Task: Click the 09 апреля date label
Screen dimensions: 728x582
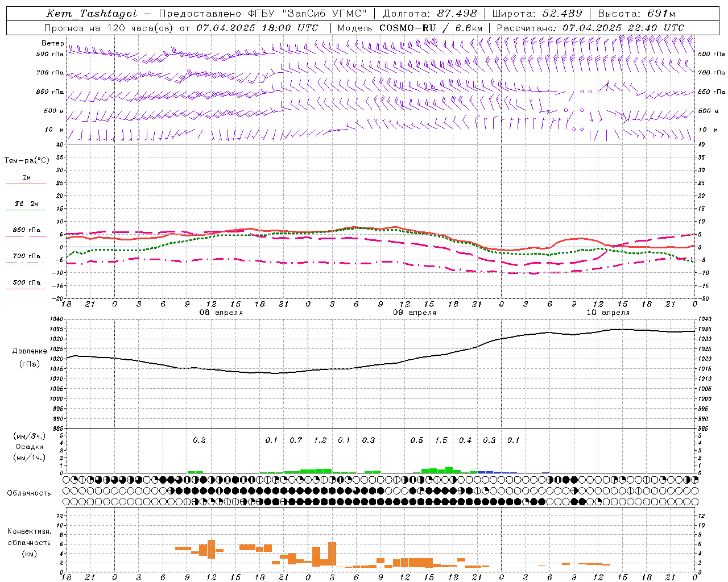Action: (x=415, y=313)
